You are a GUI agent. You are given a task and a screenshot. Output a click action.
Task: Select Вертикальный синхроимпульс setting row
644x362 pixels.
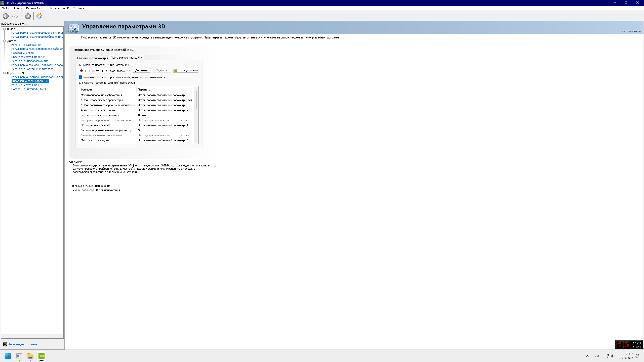coord(136,115)
